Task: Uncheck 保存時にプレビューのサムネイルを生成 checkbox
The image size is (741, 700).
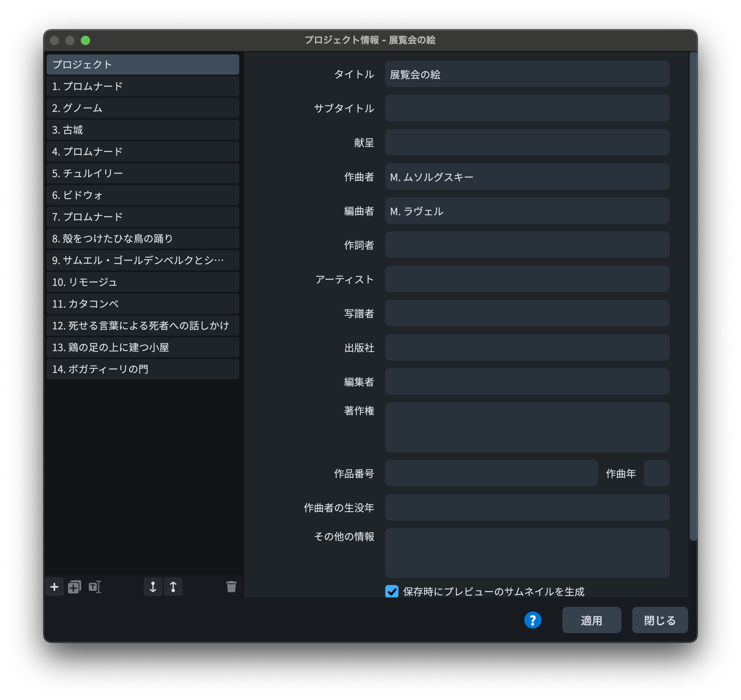Action: point(392,591)
